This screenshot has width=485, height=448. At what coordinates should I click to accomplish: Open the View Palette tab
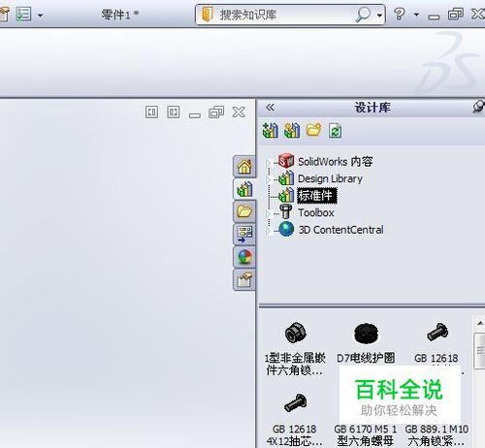tap(244, 235)
